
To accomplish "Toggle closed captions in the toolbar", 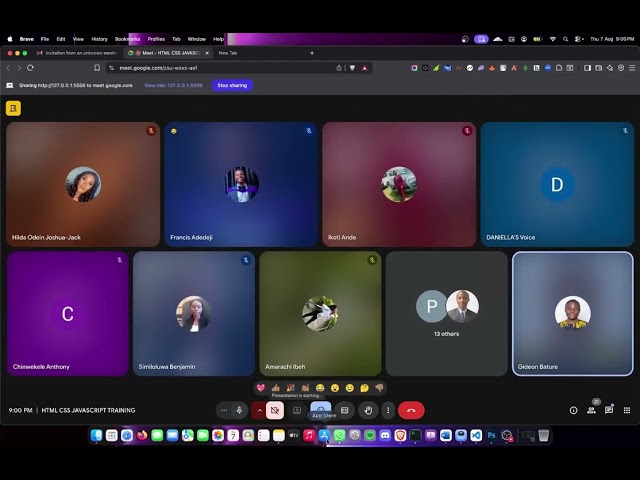I will (x=297, y=410).
